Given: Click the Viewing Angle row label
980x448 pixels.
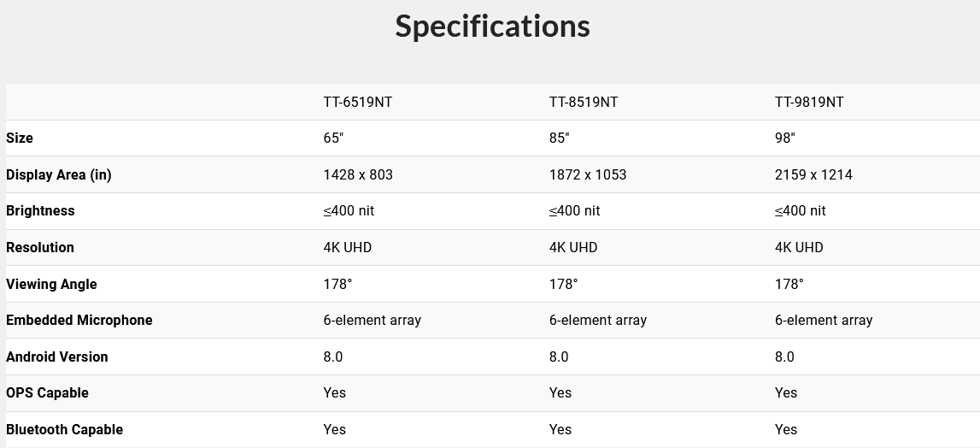Looking at the screenshot, I should coord(51,284).
